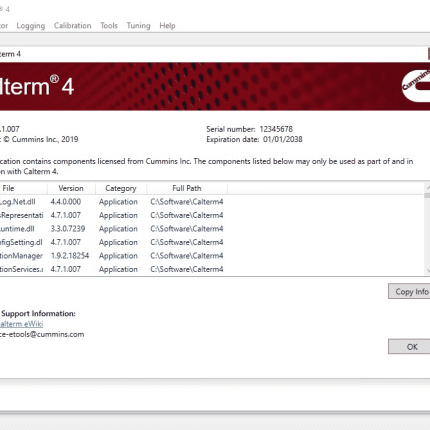Select the tionManager version 1.9.2.18254 row
The width and height of the screenshot is (430, 430).
click(212, 256)
